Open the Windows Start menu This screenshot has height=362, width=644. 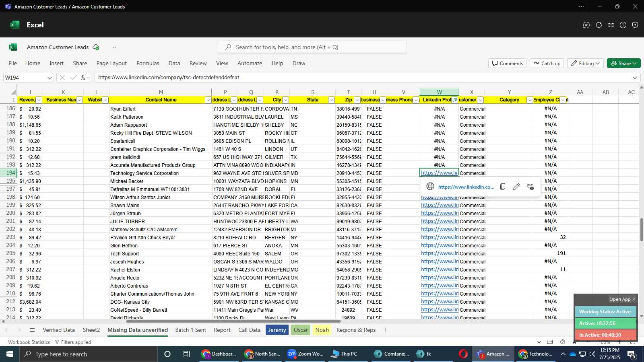[x=10, y=354]
